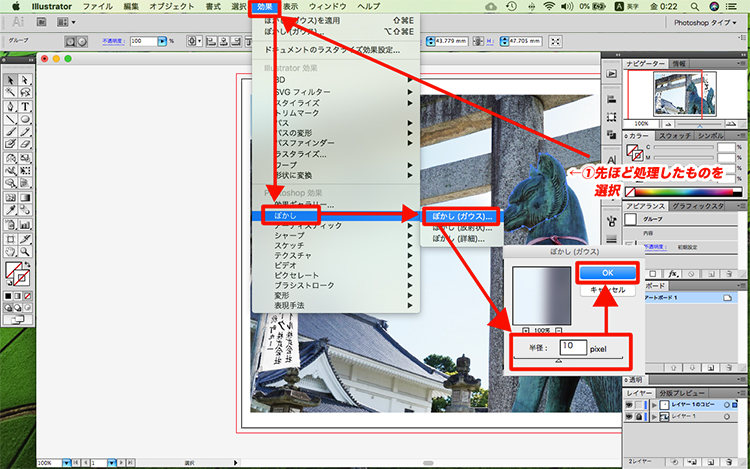
Task: Select the Pen tool
Action: [x=10, y=106]
